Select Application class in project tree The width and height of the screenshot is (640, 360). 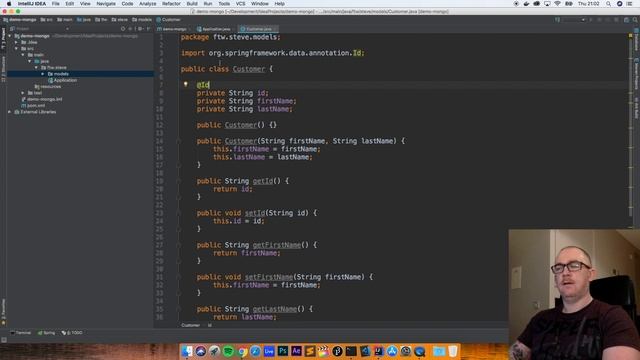click(x=65, y=80)
